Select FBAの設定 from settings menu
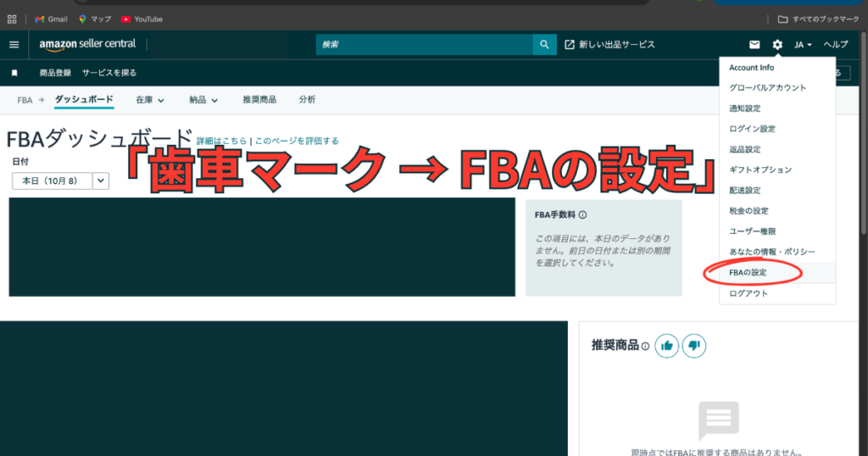Image resolution: width=868 pixels, height=456 pixels. (x=748, y=273)
